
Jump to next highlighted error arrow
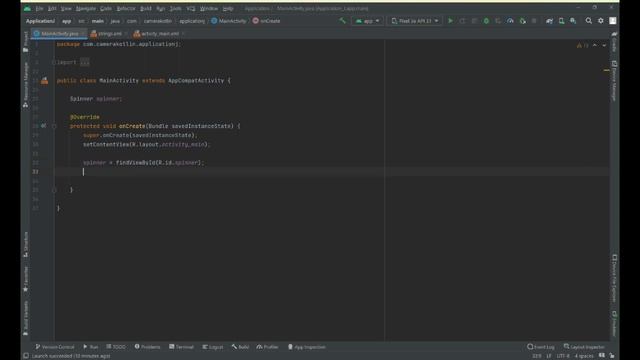[x=604, y=45]
